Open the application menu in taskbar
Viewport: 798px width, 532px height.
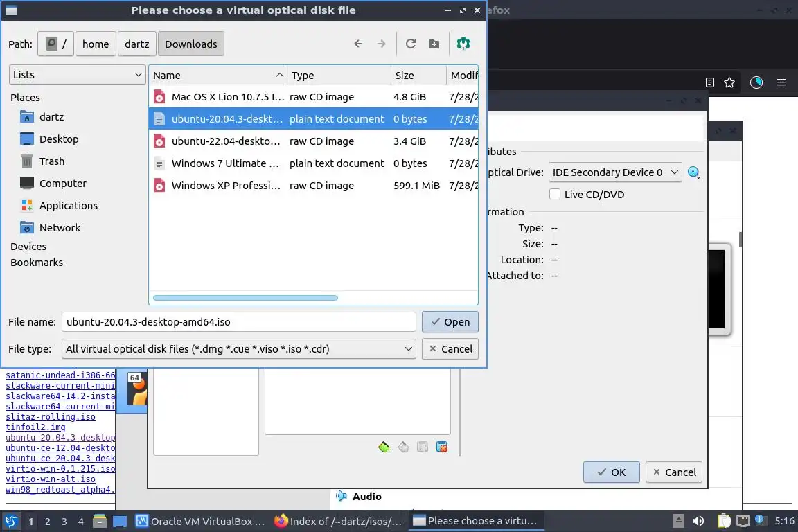[x=10, y=521]
